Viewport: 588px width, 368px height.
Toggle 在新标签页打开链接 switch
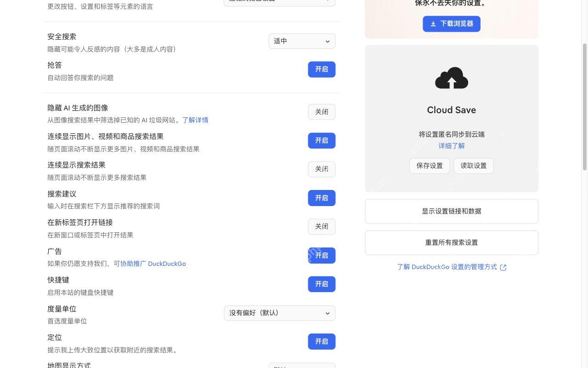(x=322, y=227)
